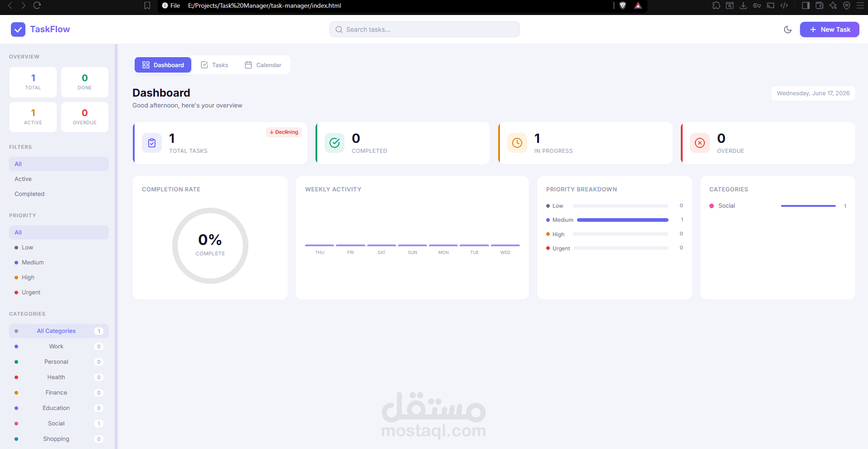Reload the page with the refresh icon

[37, 5]
